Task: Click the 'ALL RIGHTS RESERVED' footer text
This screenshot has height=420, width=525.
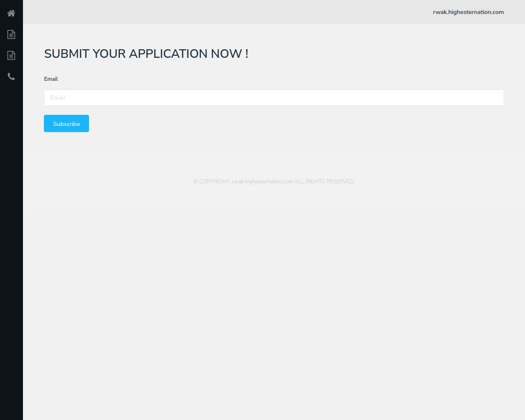Action: point(324,182)
